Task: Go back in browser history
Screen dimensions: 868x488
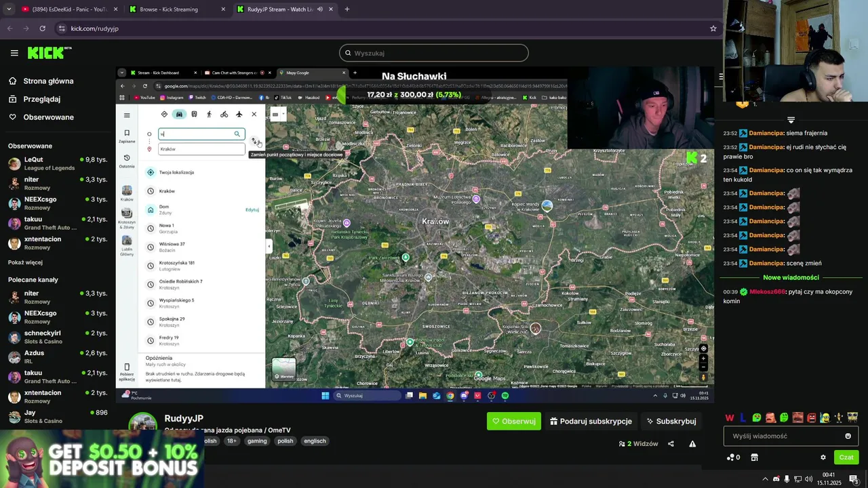Action: click(10, 28)
